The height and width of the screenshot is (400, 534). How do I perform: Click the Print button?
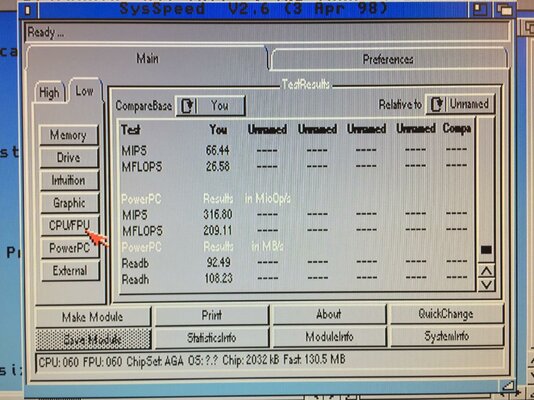pos(212,315)
